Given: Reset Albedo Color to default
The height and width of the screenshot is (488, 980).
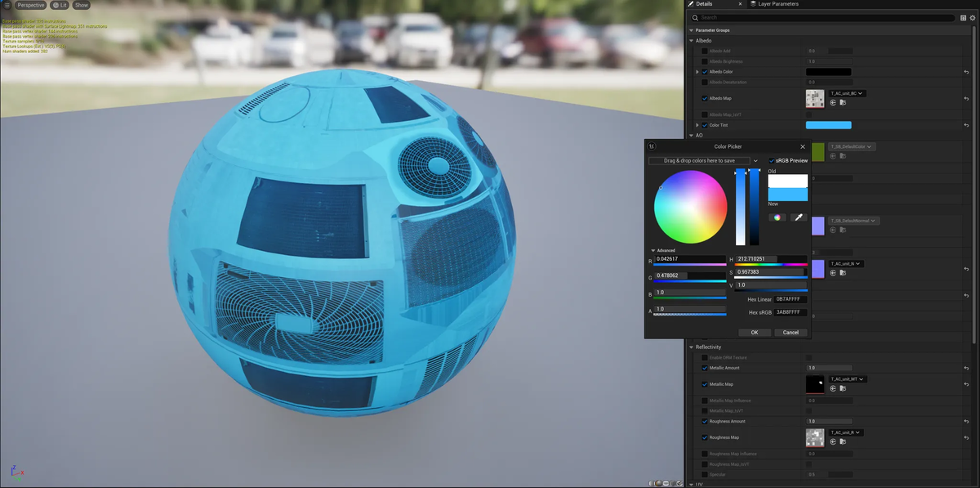Looking at the screenshot, I should click(x=966, y=72).
